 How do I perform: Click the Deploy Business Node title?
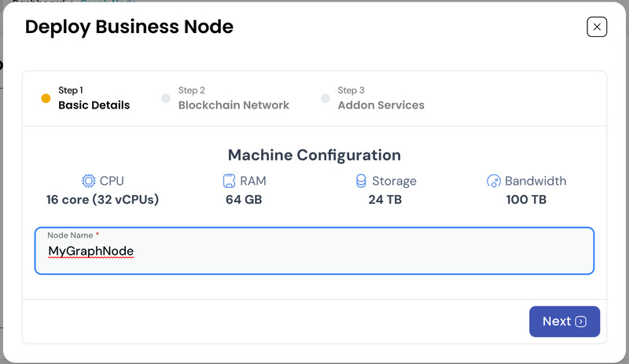click(129, 27)
